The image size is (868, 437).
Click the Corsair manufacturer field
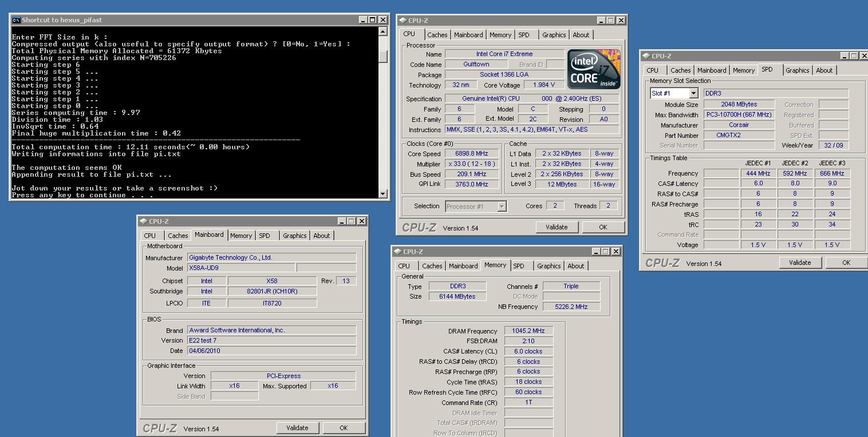pos(739,125)
